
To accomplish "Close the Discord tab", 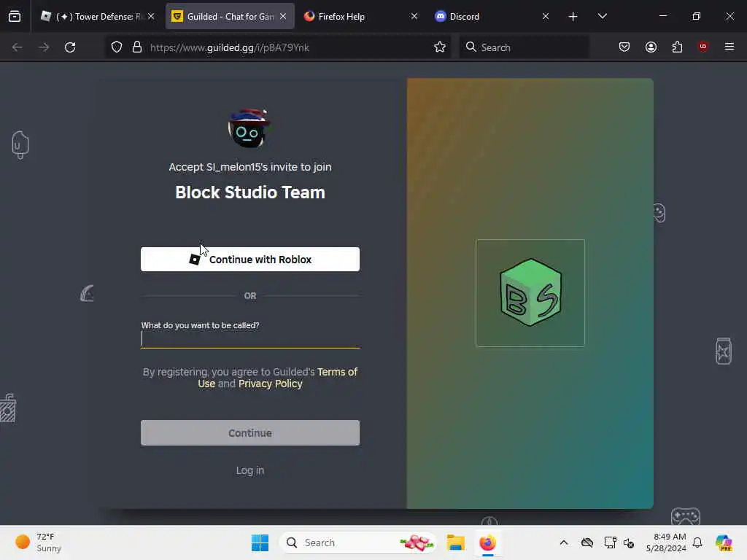I will point(546,16).
